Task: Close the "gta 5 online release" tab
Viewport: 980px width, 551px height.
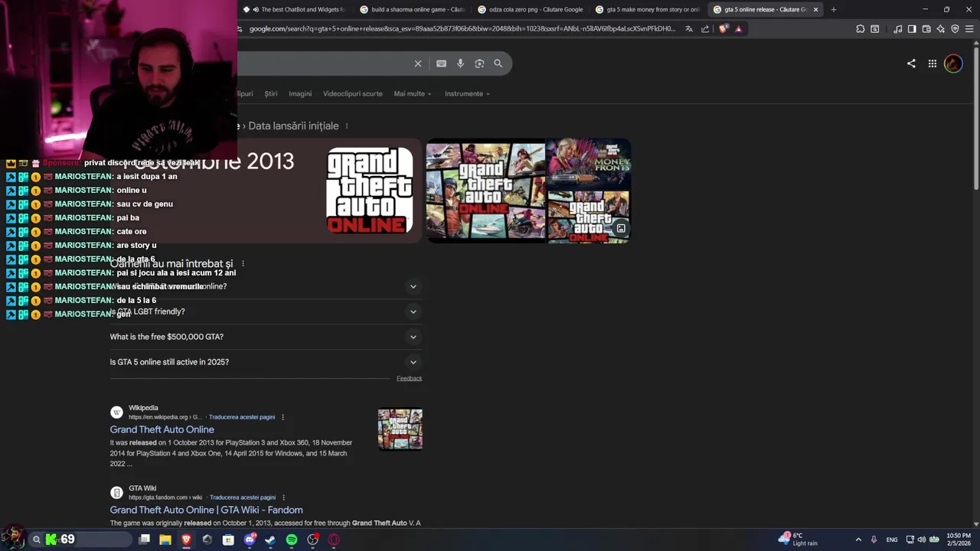Action: pos(815,9)
